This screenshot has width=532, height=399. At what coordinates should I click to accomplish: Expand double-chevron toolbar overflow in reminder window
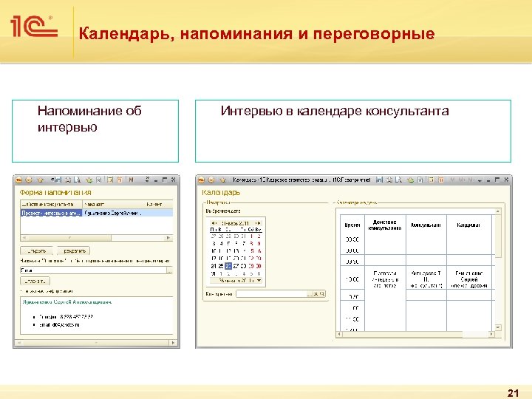click(x=147, y=180)
